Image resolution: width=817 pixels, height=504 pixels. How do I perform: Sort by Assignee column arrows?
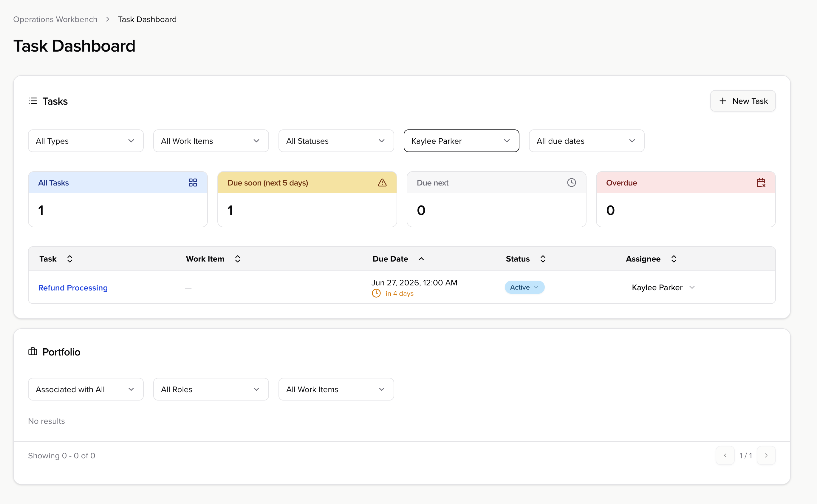674,259
